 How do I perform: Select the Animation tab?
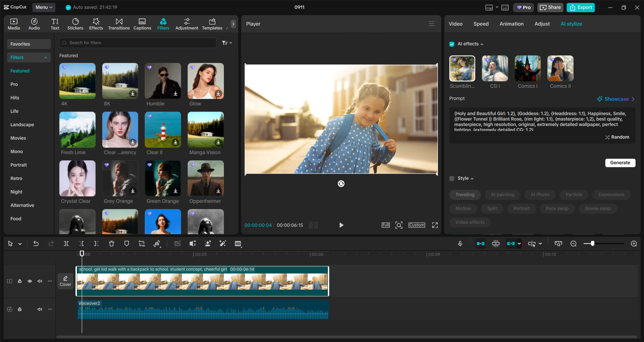click(511, 24)
